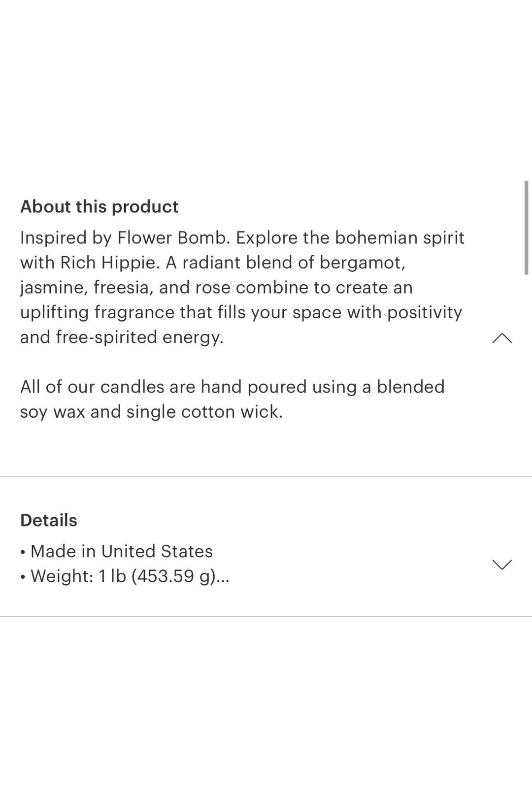This screenshot has width=532, height=798.
Task: Click 'All of our candles are hand poured' line
Action: (x=232, y=387)
